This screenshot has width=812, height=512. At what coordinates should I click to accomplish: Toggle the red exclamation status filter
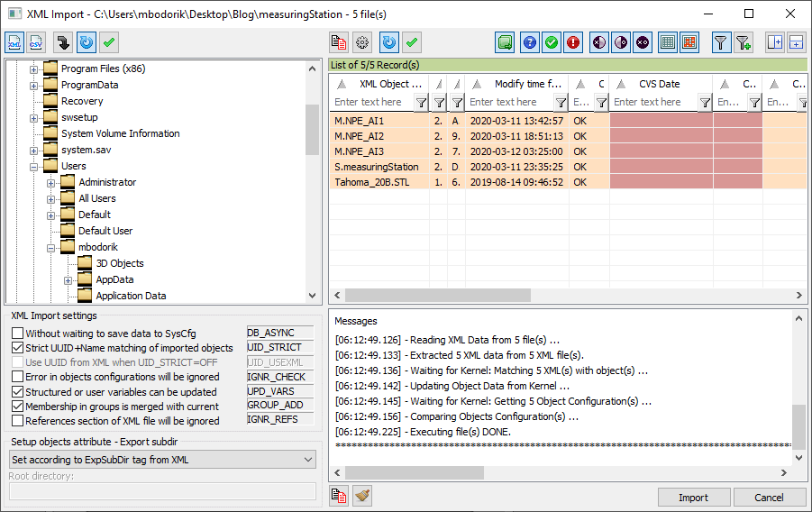click(x=573, y=42)
